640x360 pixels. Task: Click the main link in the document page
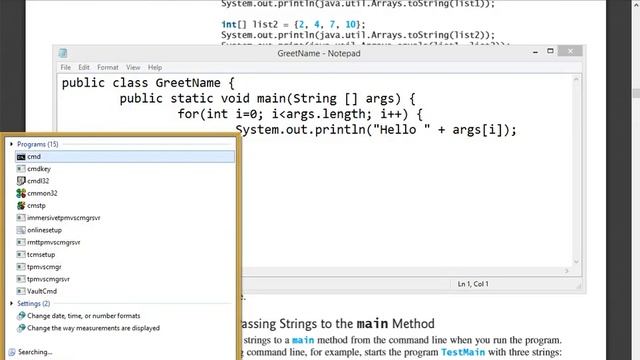(303, 340)
